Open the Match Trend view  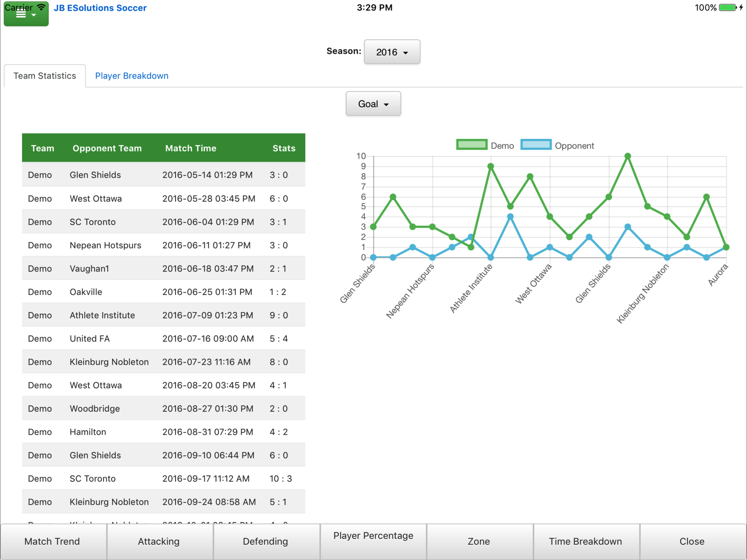tap(52, 541)
